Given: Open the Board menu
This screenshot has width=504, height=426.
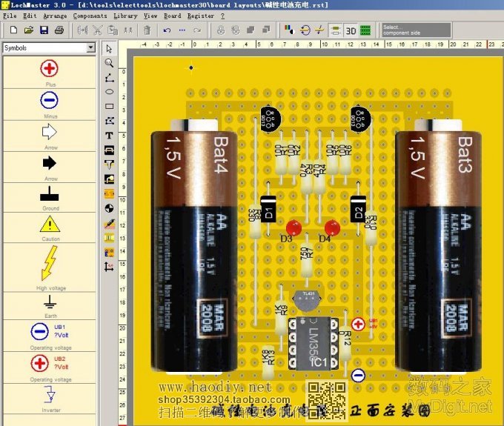Looking at the screenshot, I should point(172,16).
